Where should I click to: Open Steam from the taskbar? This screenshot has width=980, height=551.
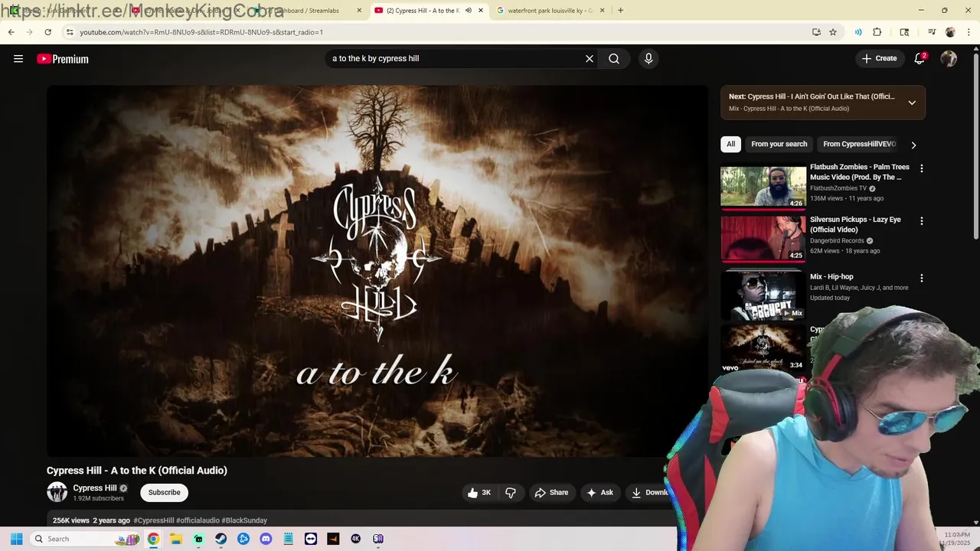[220, 539]
